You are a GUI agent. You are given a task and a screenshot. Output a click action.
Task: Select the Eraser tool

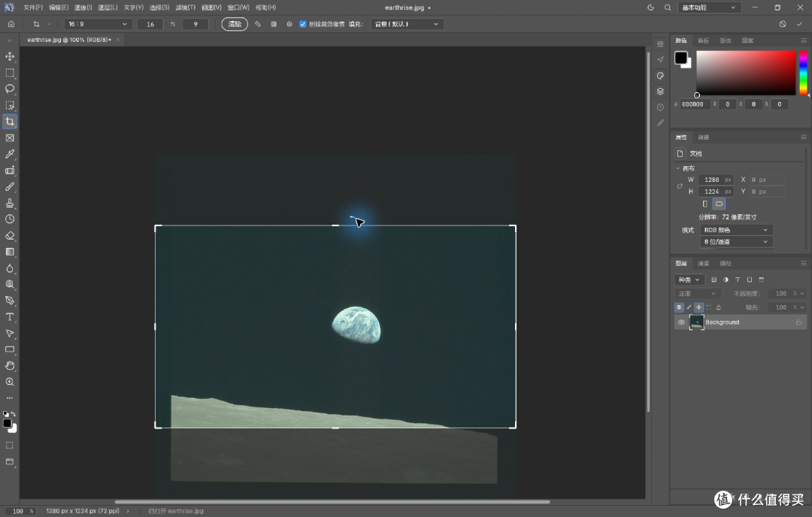10,235
